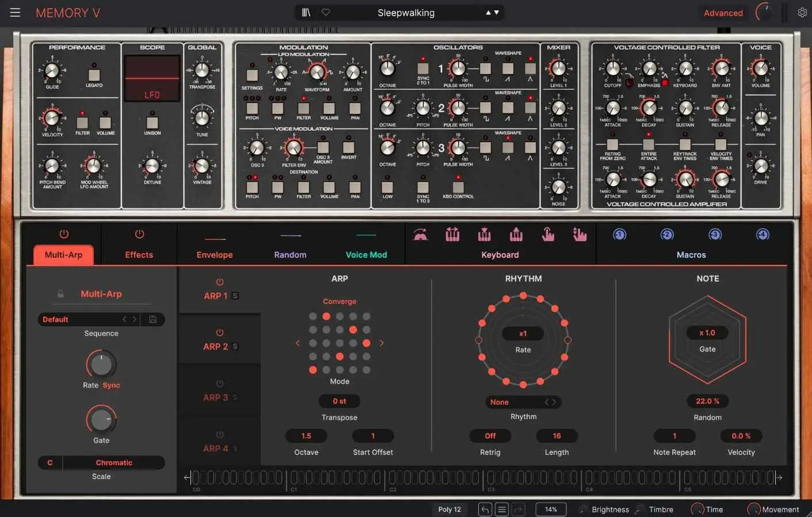Click the Rate x1 value

[x=523, y=333]
